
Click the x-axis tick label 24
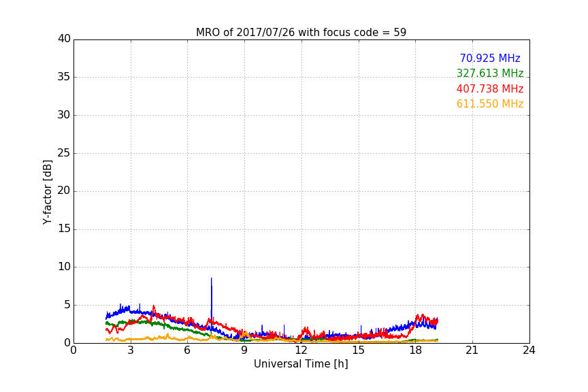point(529,350)
